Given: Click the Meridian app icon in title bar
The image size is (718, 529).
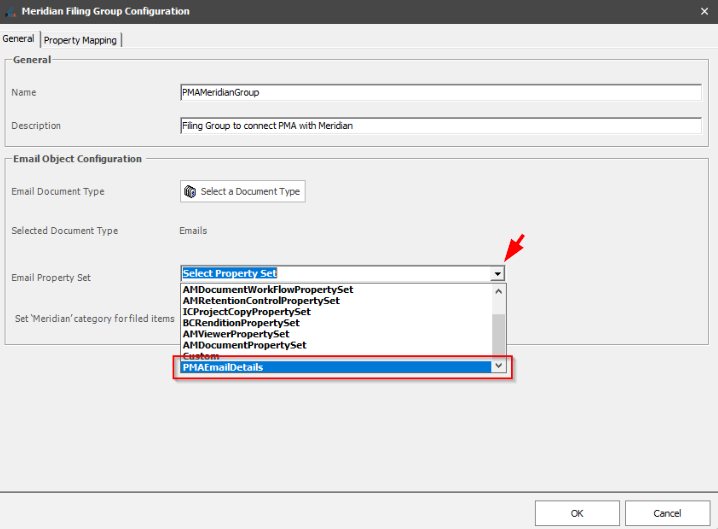Looking at the screenshot, I should tap(11, 12).
